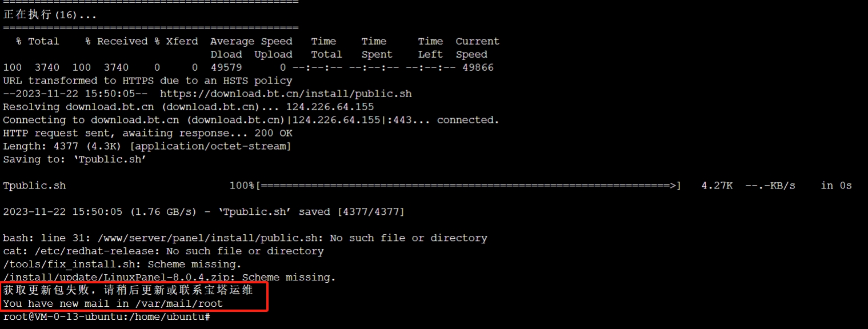Click the /tools/fix_install.sh error line
868x329 pixels.
[x=122, y=264]
